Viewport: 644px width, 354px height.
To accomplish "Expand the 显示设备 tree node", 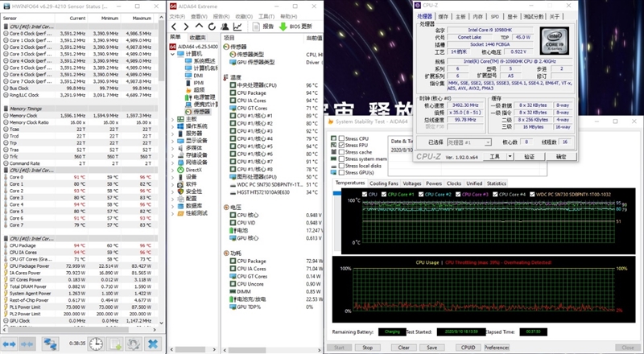I will [x=171, y=141].
